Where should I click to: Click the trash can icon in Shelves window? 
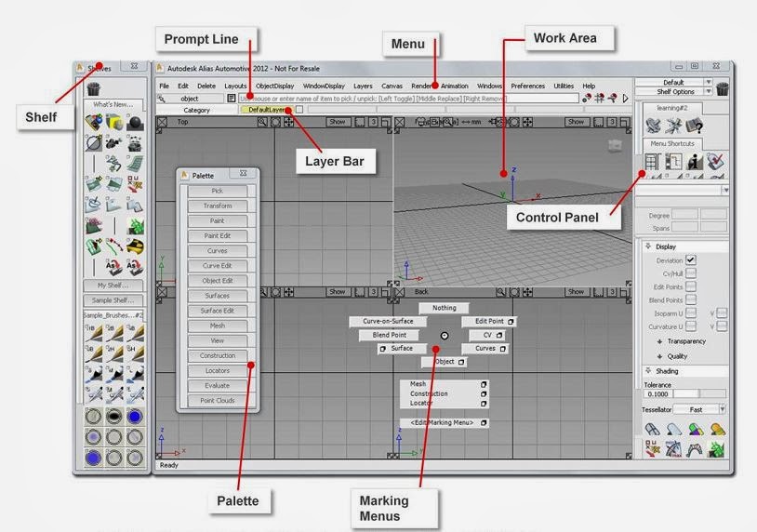point(93,89)
